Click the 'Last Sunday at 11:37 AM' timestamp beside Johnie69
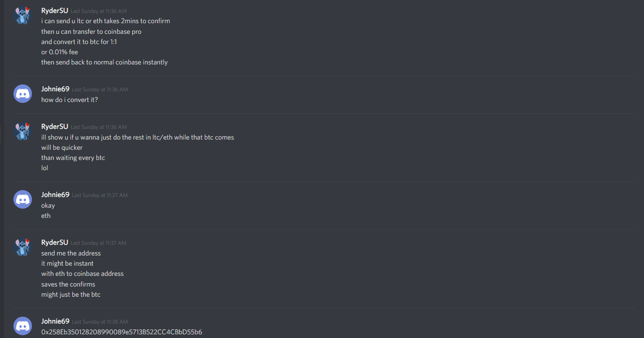The image size is (644, 338). 100,195
